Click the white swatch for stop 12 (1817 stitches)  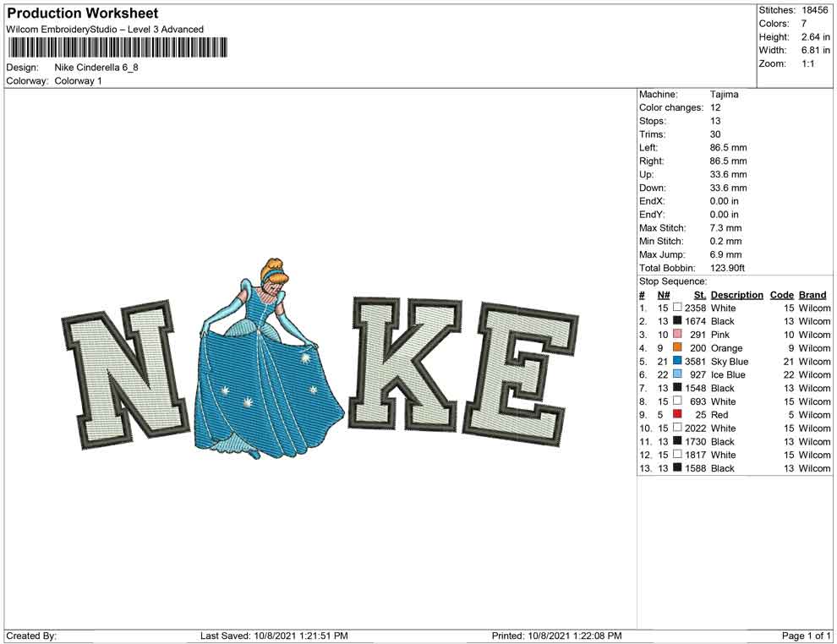tap(677, 454)
